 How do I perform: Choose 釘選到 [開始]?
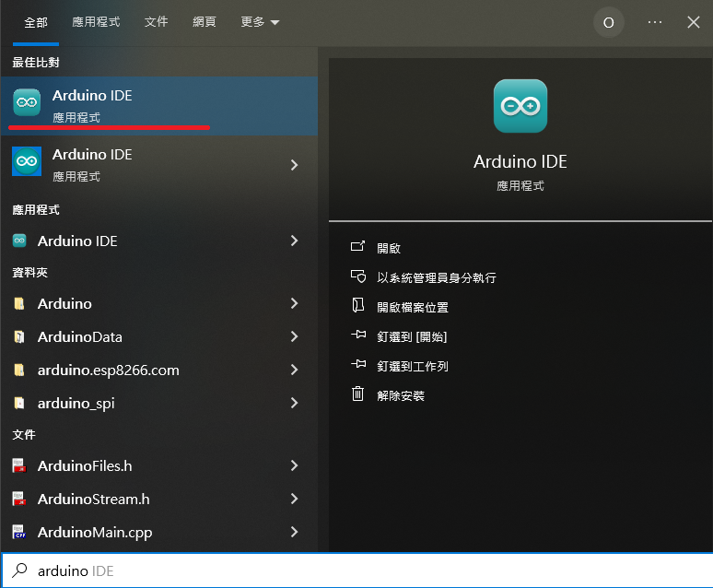[412, 336]
